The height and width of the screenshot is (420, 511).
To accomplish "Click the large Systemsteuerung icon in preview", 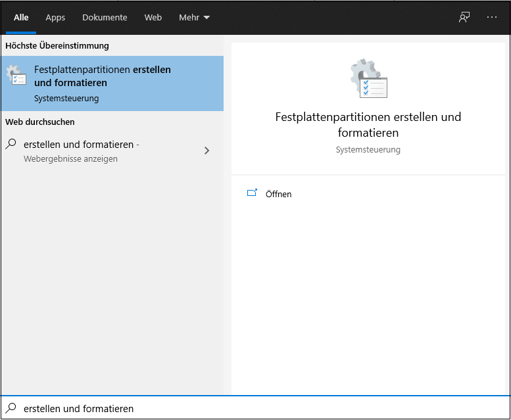I will pyautogui.click(x=368, y=78).
